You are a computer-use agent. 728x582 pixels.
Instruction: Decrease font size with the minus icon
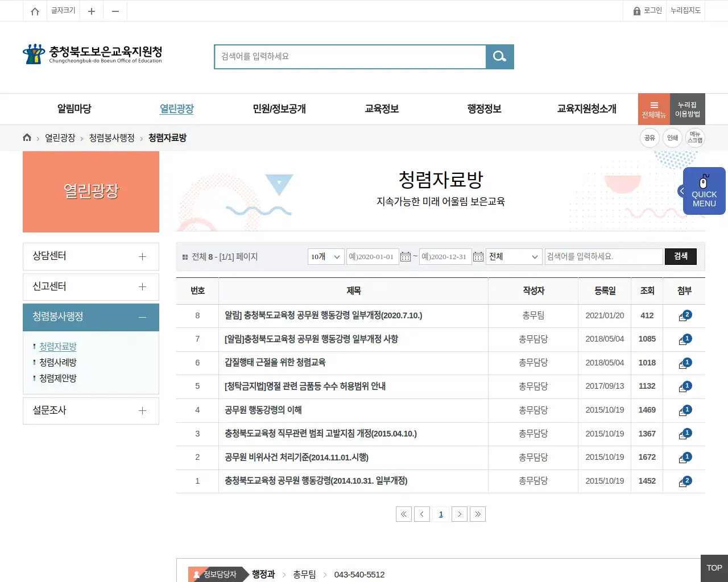115,11
